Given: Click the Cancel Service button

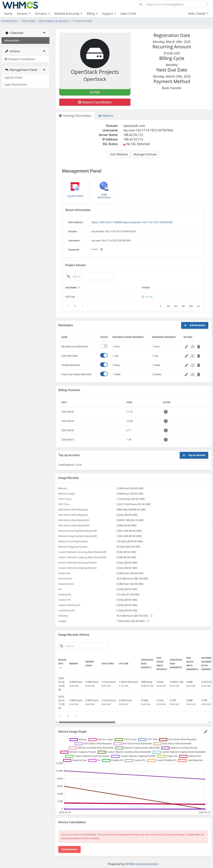Looking at the screenshot, I should pos(69,849).
